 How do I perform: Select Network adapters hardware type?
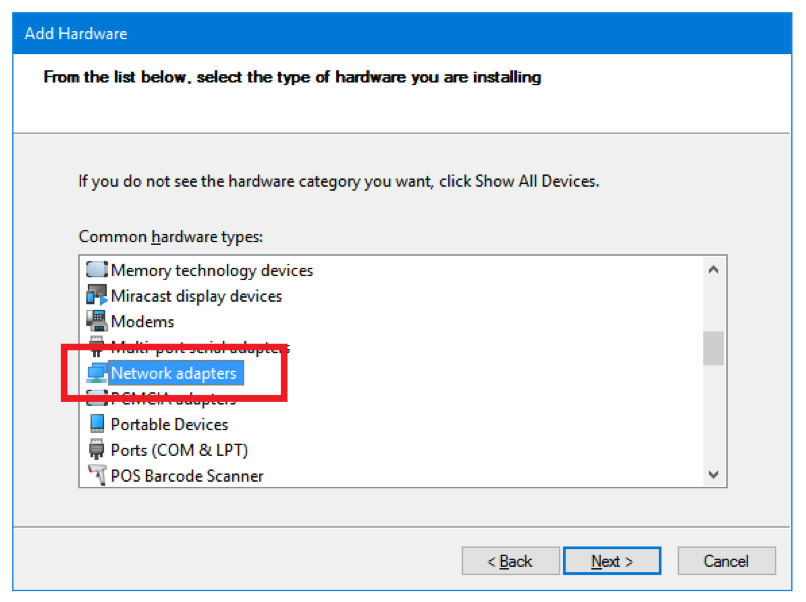pos(174,374)
